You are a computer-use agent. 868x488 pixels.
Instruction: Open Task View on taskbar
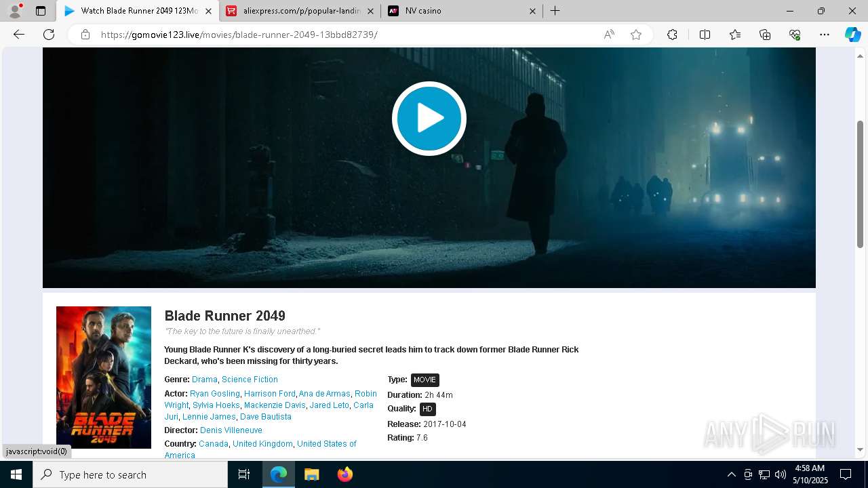(244, 474)
